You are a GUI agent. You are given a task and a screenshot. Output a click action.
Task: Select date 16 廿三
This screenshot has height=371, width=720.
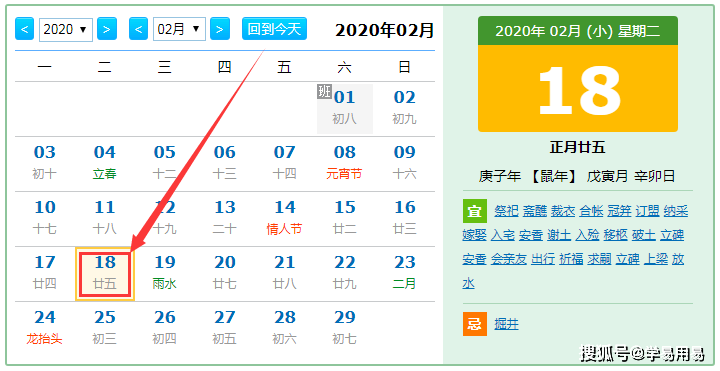click(405, 218)
